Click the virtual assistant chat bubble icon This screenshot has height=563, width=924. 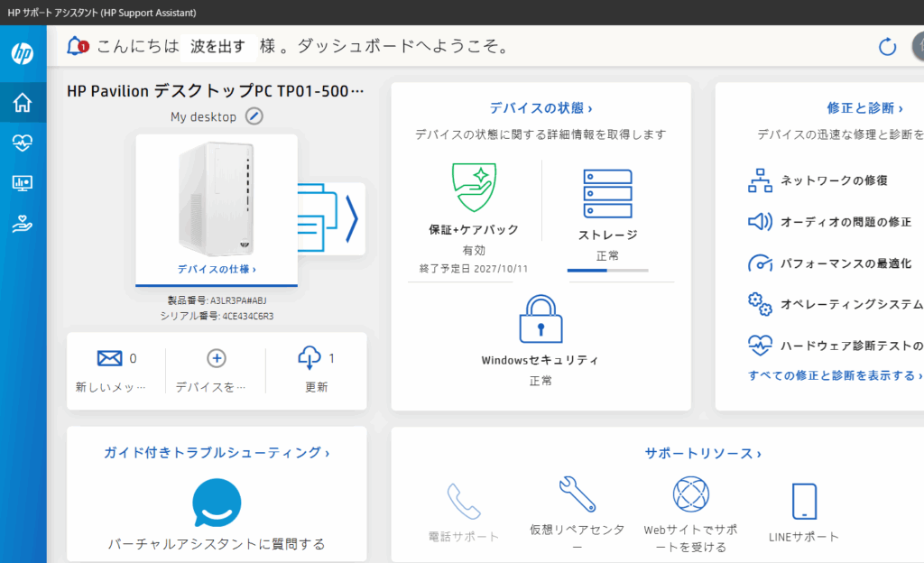click(x=217, y=503)
